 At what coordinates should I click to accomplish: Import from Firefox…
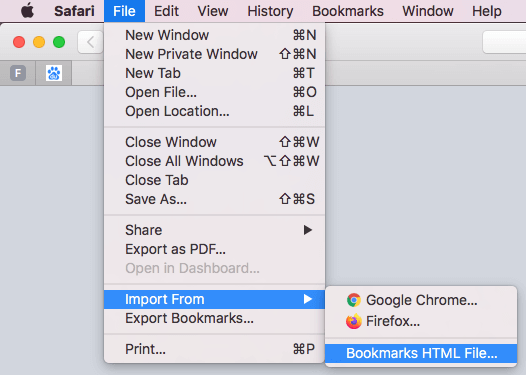coord(421,321)
